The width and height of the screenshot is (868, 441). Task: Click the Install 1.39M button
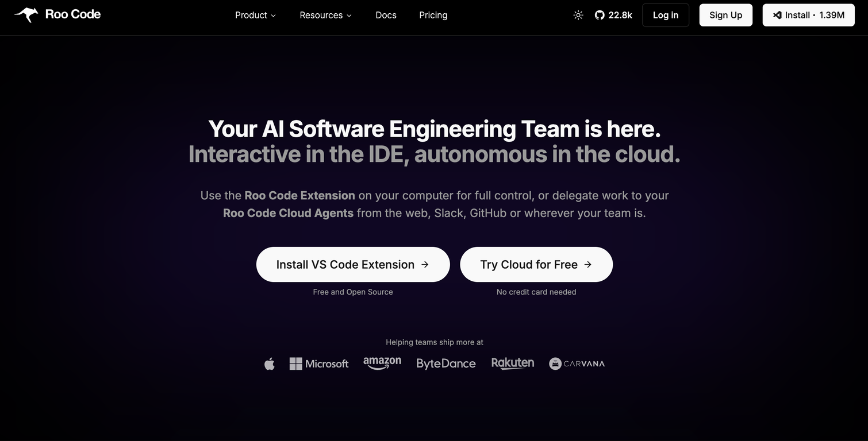[x=809, y=15]
